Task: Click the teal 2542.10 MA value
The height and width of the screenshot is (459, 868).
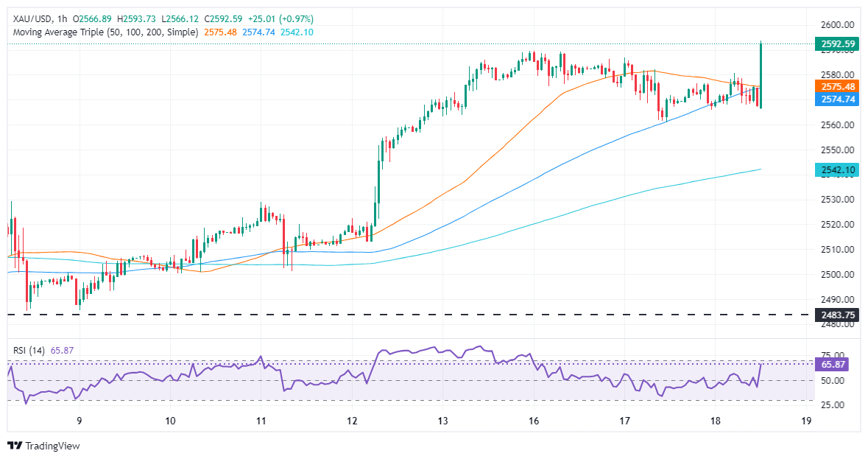Action: click(297, 32)
